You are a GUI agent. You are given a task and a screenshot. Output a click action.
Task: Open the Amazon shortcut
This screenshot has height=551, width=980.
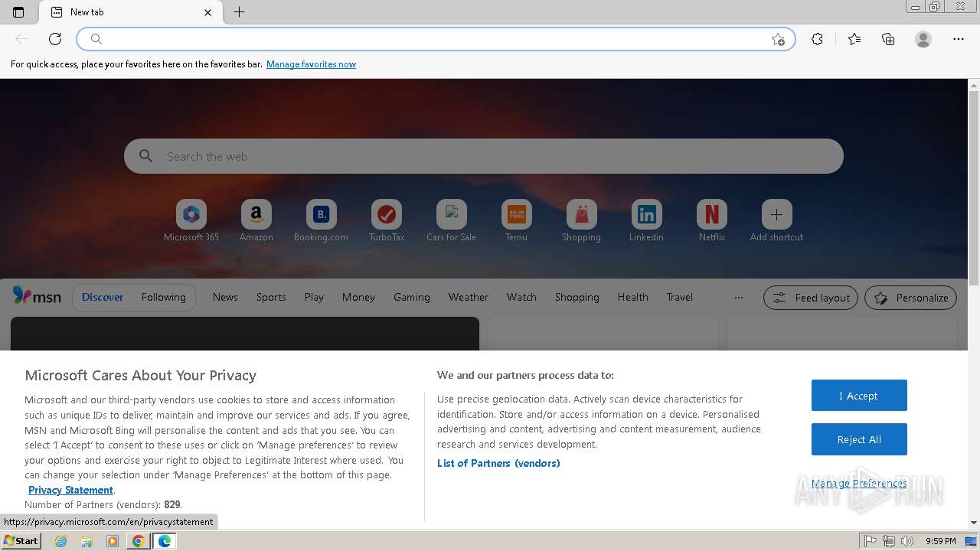(256, 220)
